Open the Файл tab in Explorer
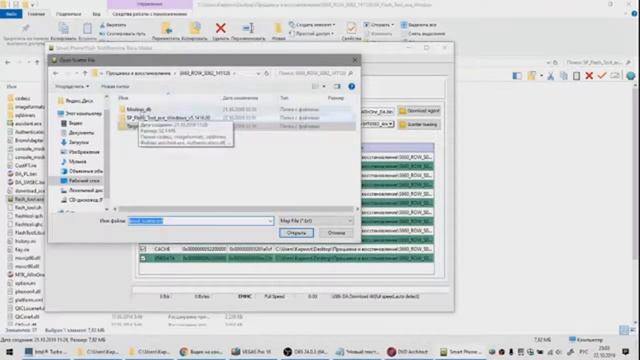This screenshot has height=360, width=640. point(11,14)
